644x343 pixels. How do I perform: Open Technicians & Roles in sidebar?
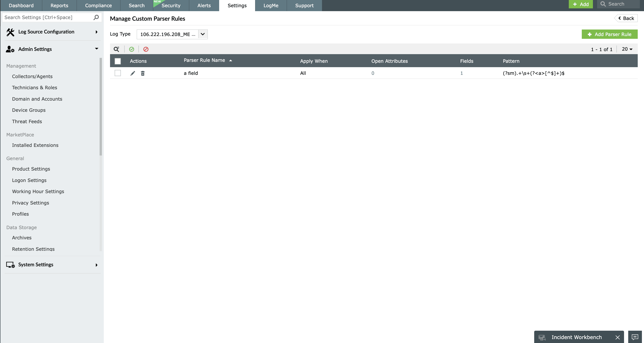click(x=35, y=88)
